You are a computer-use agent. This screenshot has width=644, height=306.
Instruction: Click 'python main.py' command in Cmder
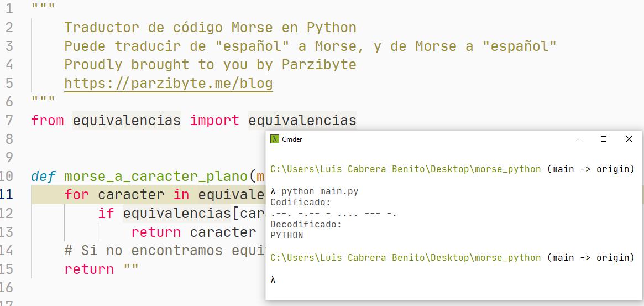[320, 191]
